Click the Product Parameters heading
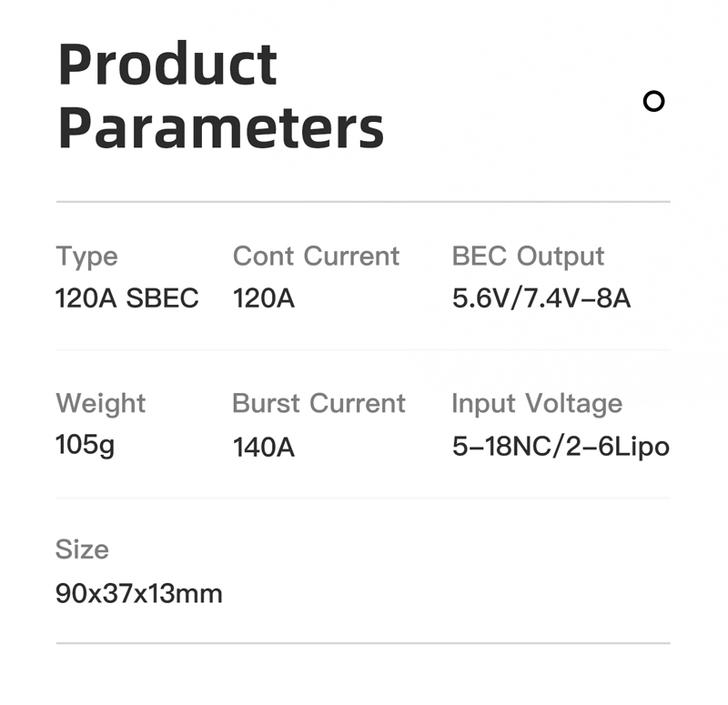Viewport: 728px width, 705px height. (221, 96)
